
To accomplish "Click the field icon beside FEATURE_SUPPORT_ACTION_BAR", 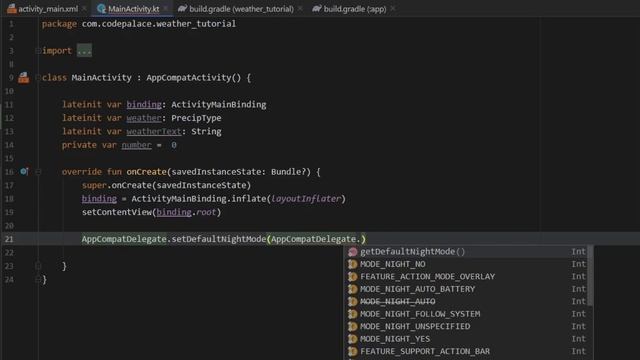I will click(x=353, y=351).
